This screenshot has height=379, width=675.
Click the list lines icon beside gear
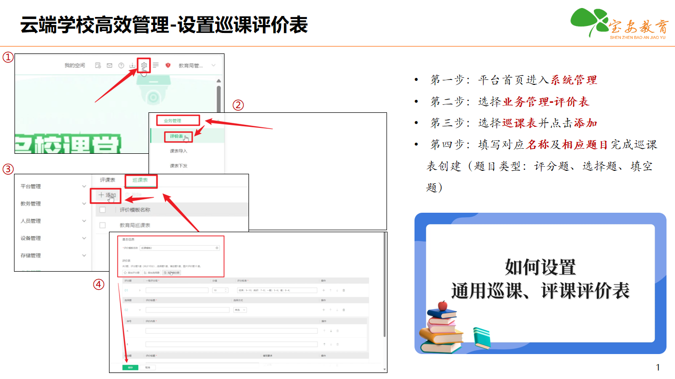[x=156, y=65]
